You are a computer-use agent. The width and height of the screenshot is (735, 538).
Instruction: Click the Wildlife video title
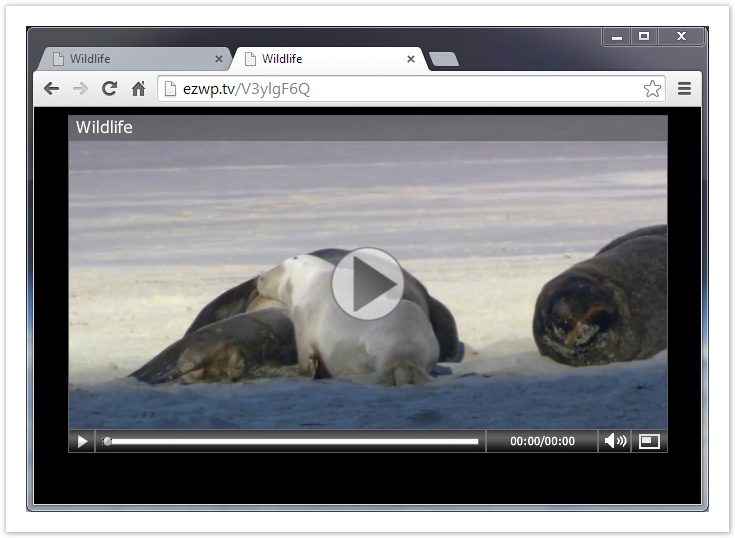(104, 127)
